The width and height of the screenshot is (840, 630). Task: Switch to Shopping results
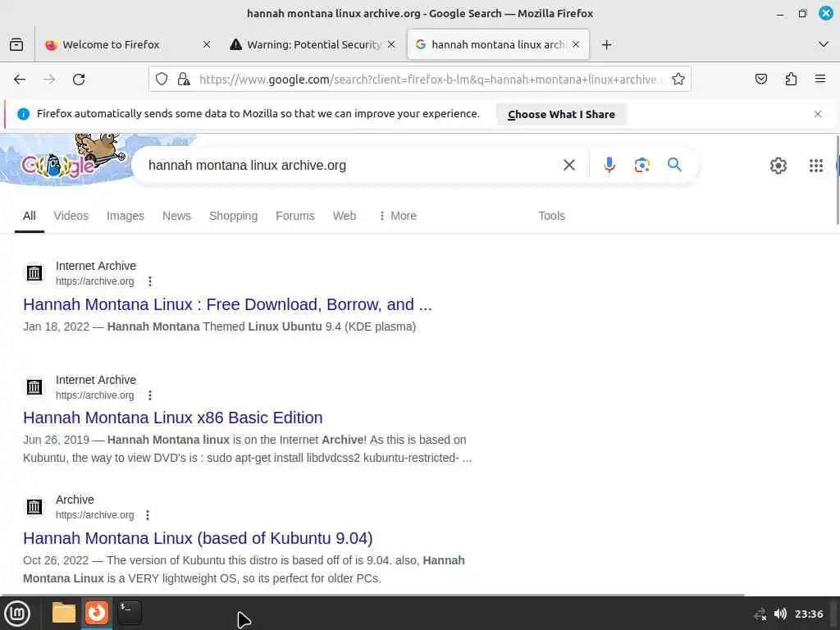coord(233,216)
